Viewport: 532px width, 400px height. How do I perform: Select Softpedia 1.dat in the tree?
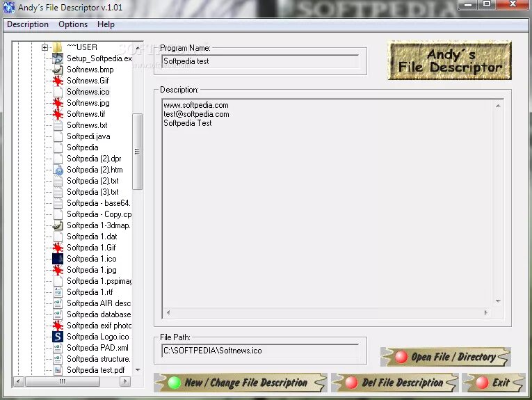coord(92,237)
